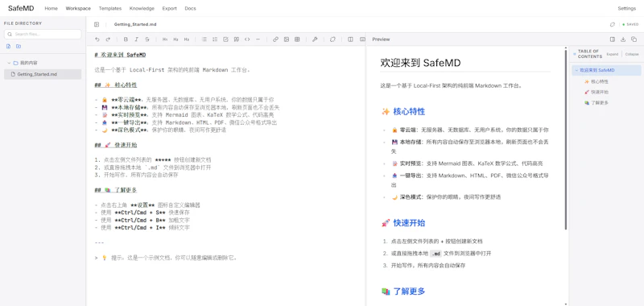644x306 pixels.
Task: Open the Getting_Started.md tab
Action: [x=135, y=25]
